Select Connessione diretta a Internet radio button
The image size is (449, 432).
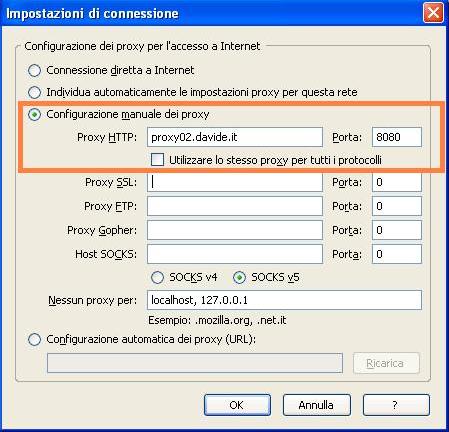[x=34, y=70]
